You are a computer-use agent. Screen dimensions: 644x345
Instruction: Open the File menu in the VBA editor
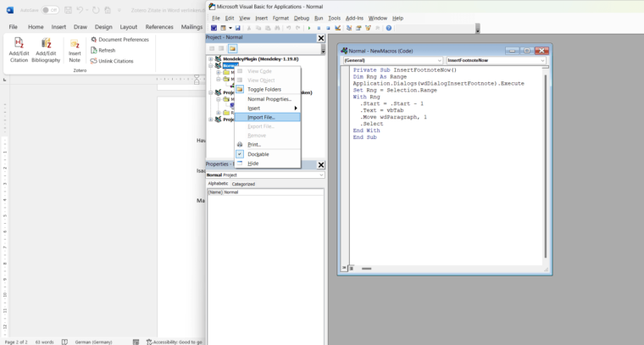(215, 18)
